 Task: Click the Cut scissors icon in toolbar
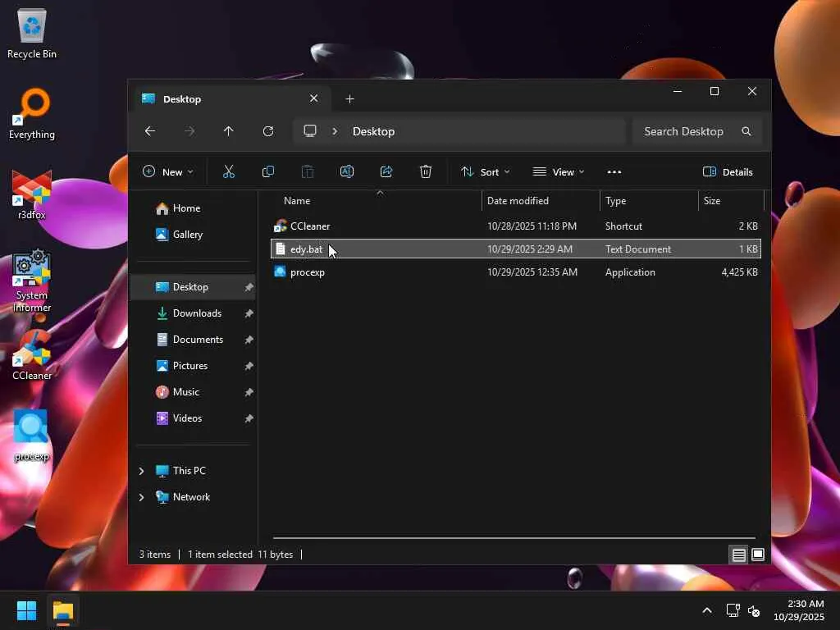pyautogui.click(x=229, y=171)
